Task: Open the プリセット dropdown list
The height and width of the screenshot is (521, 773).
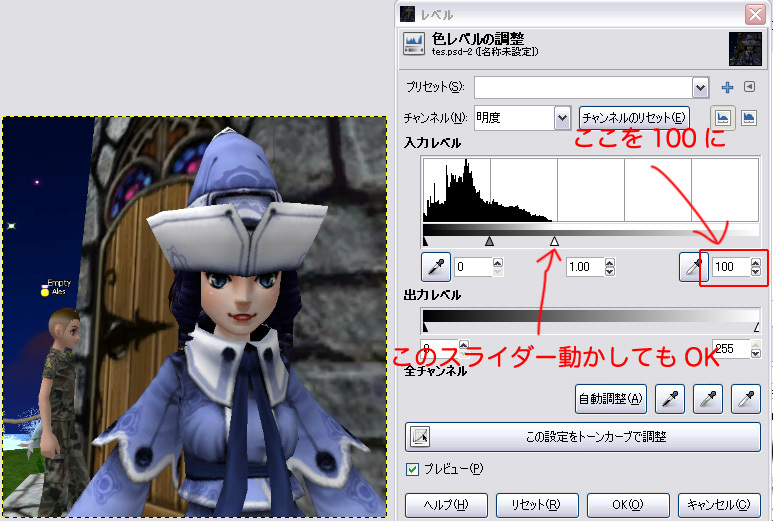Action: pos(701,88)
